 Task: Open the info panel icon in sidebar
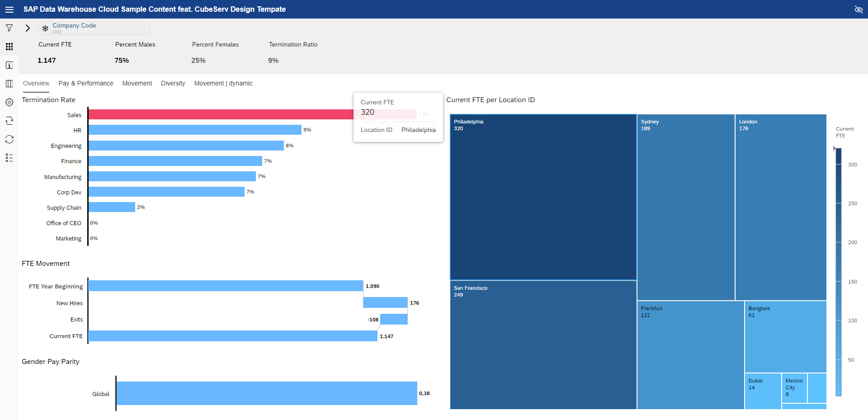tap(9, 65)
